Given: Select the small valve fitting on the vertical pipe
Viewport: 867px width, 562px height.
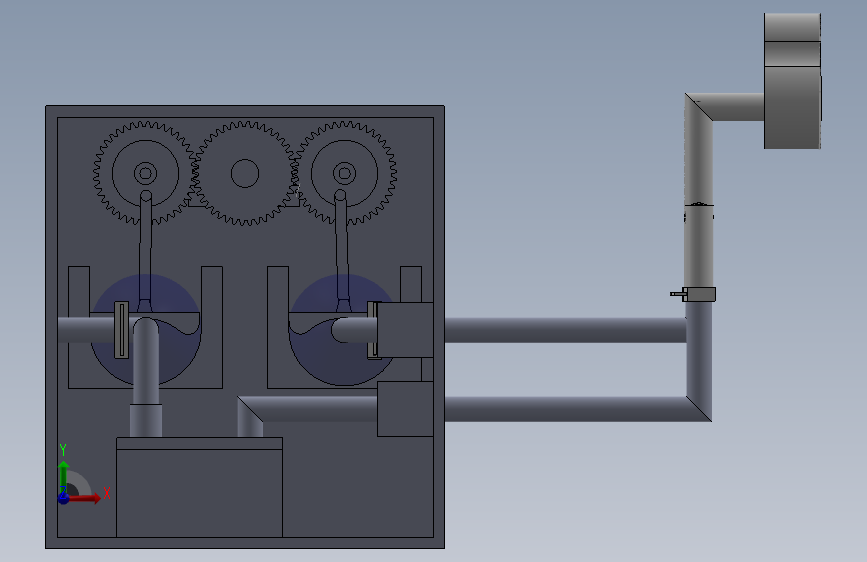Looking at the screenshot, I should (694, 294).
